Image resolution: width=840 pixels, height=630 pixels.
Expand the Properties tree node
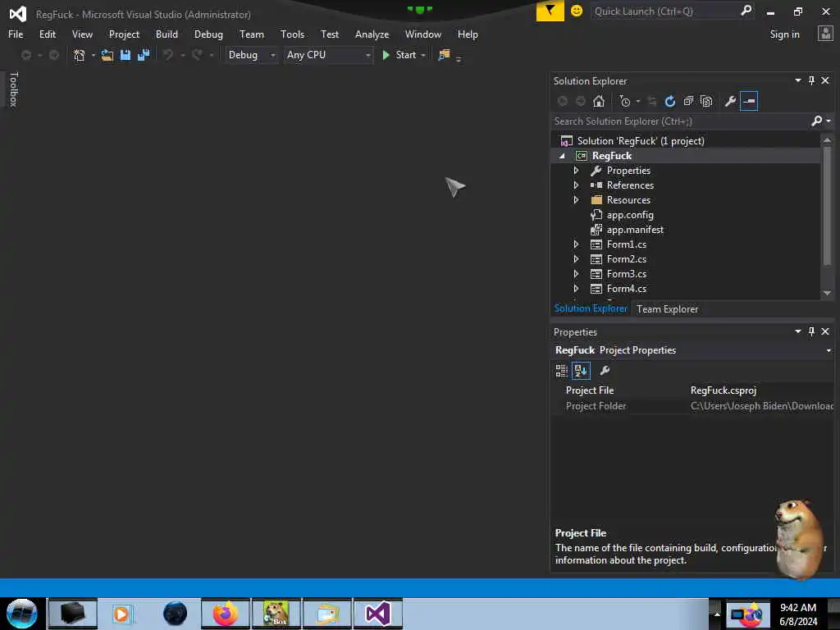pyautogui.click(x=577, y=171)
